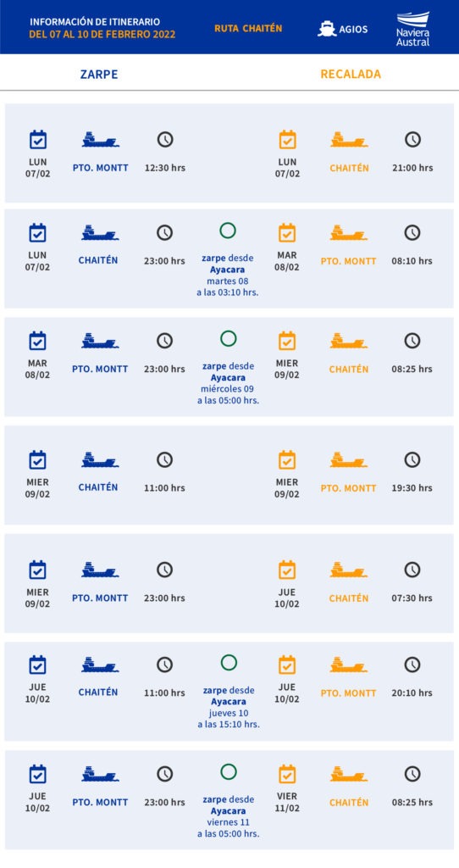
Task: Click clock icon above 19:30 hrs arrival
Action: pos(412,459)
